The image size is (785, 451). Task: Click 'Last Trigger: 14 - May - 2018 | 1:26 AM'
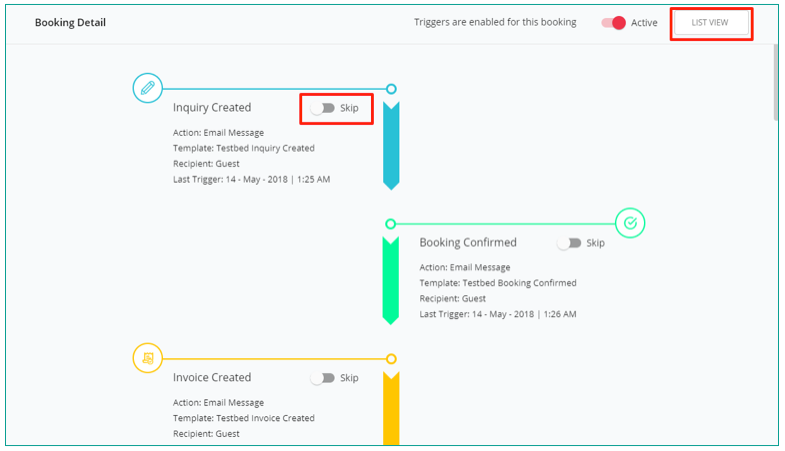point(498,314)
